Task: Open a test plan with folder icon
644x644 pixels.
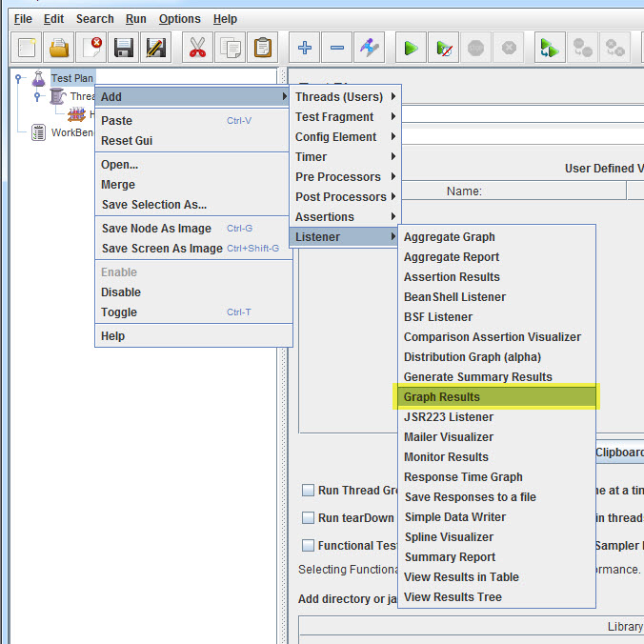Action: coord(59,48)
